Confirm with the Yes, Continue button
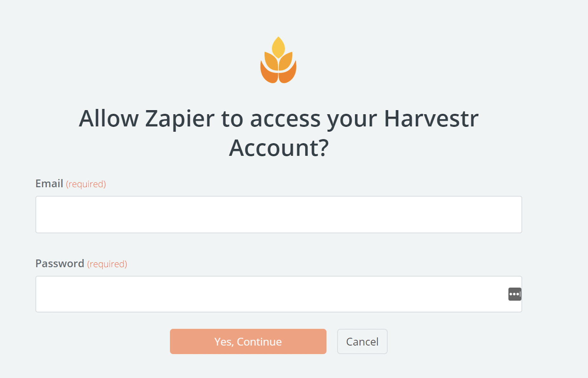588x378 pixels. click(x=248, y=341)
